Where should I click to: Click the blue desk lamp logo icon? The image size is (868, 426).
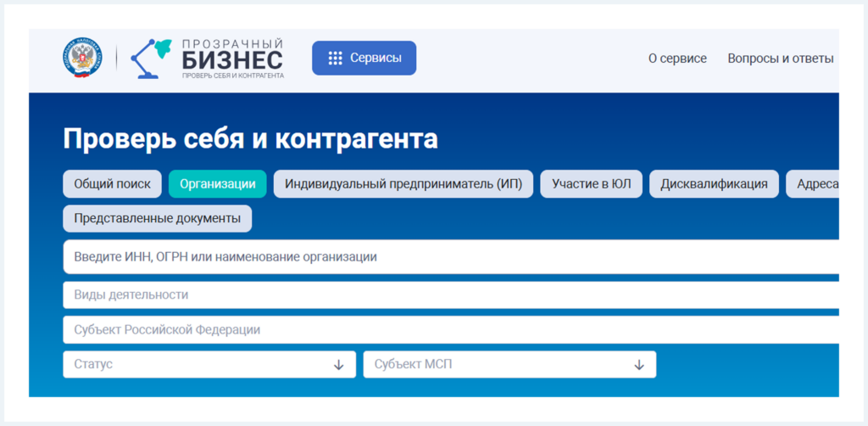point(149,58)
